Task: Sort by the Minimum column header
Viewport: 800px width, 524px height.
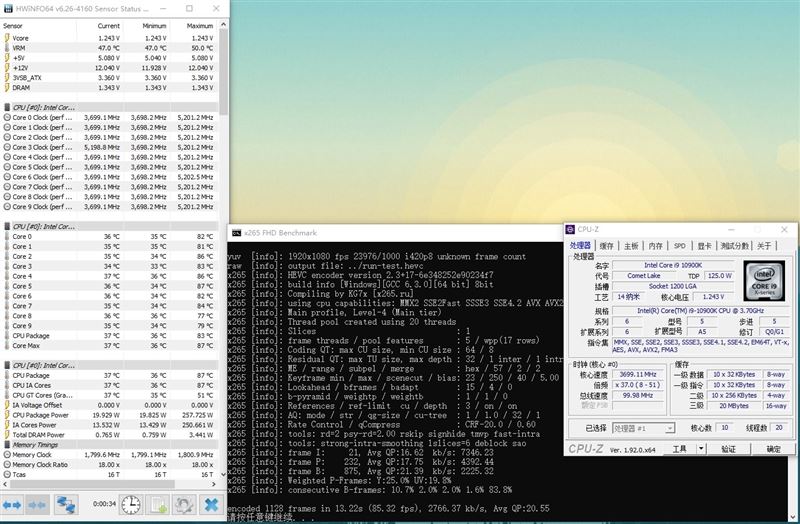Action: pos(146,26)
